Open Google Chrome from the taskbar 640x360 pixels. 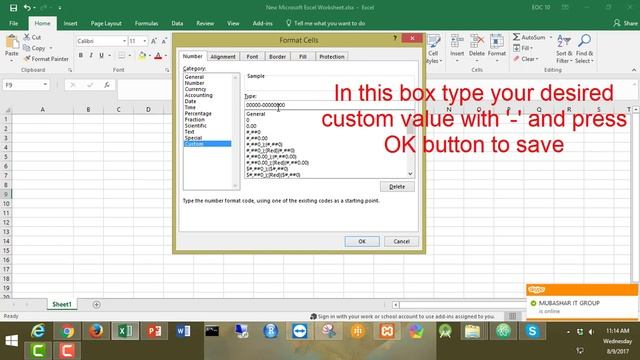pyautogui.click(x=67, y=331)
